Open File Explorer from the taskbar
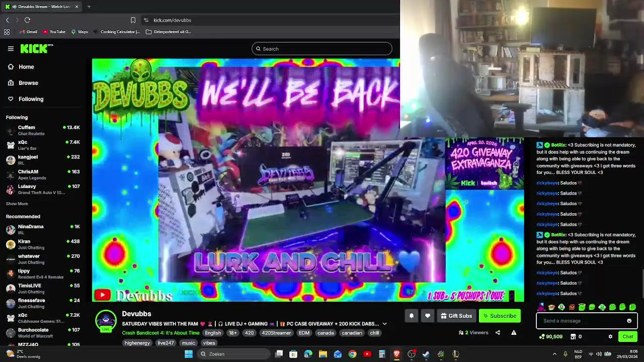Image resolution: width=644 pixels, height=362 pixels. pos(323,354)
